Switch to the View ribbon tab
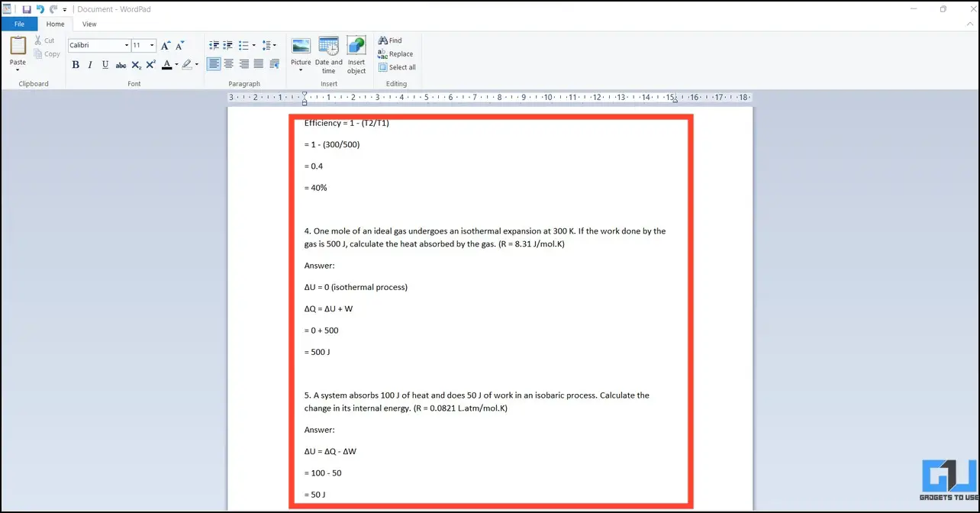Screen dimensions: 980x513 coord(89,24)
